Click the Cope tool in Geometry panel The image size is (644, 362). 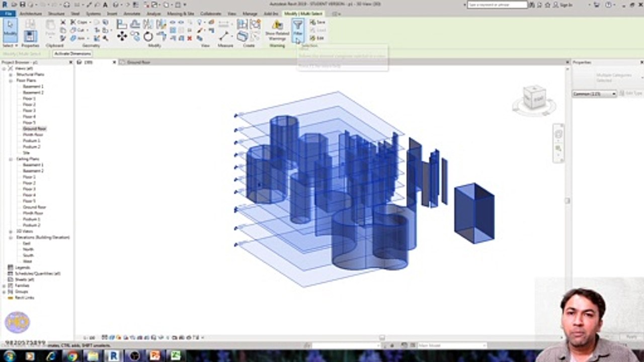[x=79, y=22]
